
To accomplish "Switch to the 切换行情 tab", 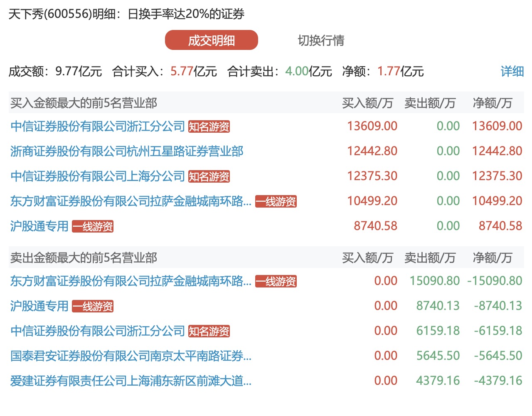I will (321, 40).
